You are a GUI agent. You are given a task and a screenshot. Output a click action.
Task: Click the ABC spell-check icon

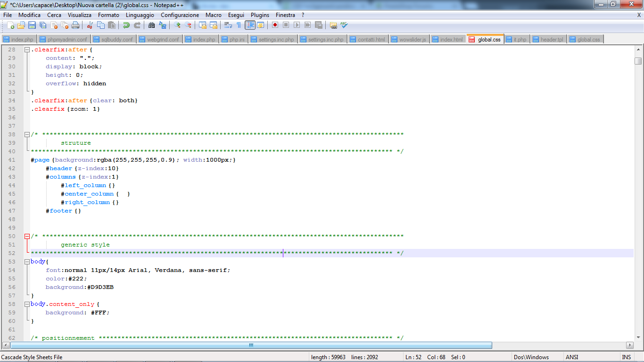point(344,25)
